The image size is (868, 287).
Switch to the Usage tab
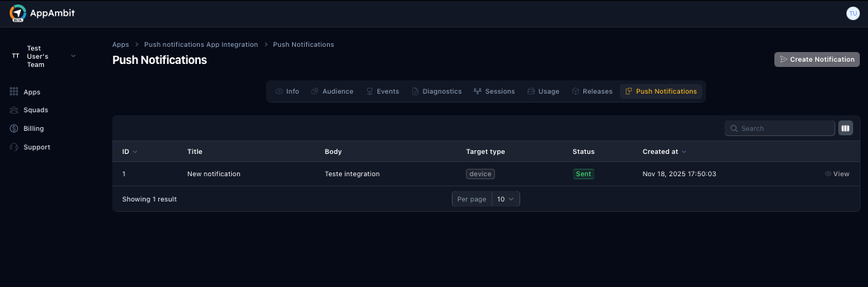coord(543,91)
